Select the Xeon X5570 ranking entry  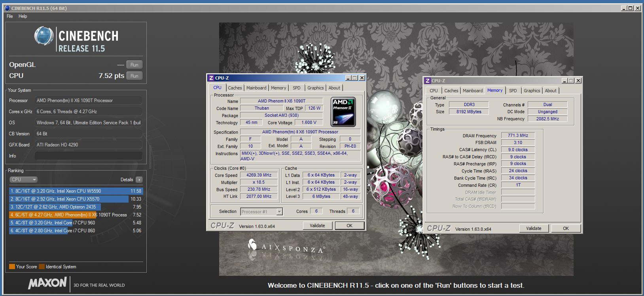(x=76, y=199)
